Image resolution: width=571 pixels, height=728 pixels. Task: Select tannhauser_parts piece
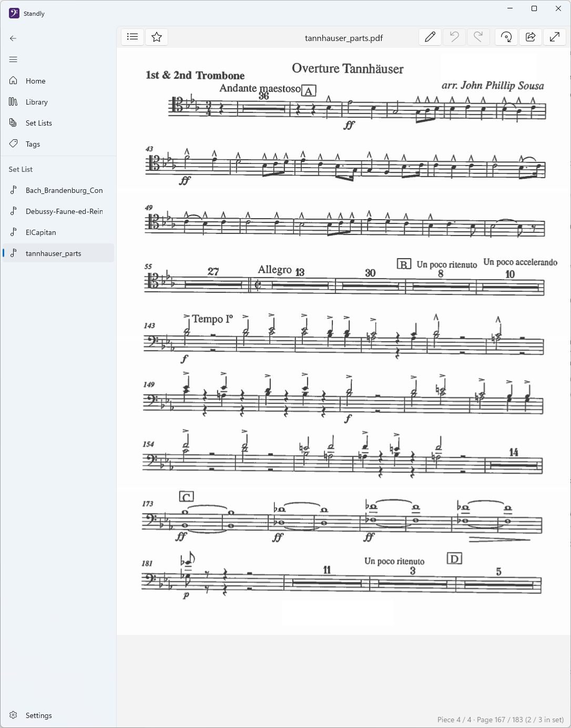pyautogui.click(x=58, y=253)
